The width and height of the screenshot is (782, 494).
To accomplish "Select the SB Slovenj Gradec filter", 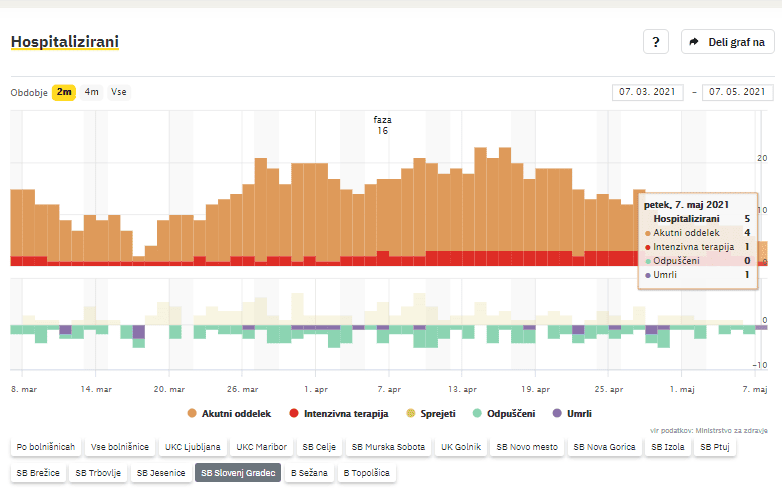I will [x=238, y=472].
